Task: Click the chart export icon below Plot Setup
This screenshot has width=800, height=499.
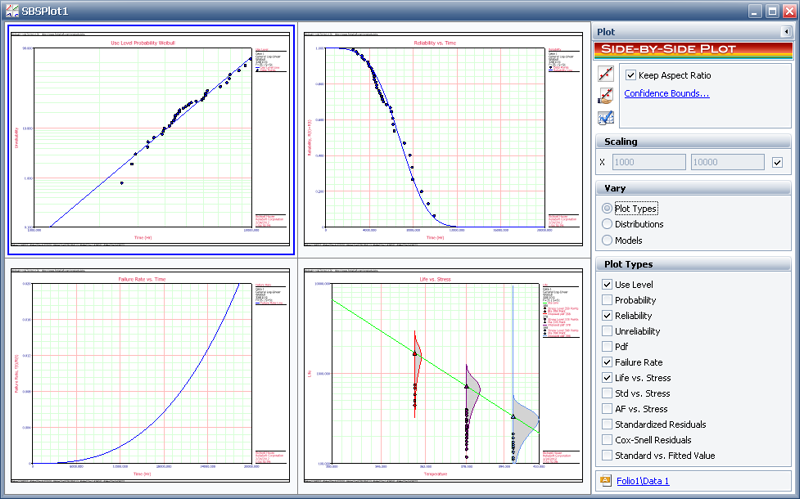Action: 605,118
